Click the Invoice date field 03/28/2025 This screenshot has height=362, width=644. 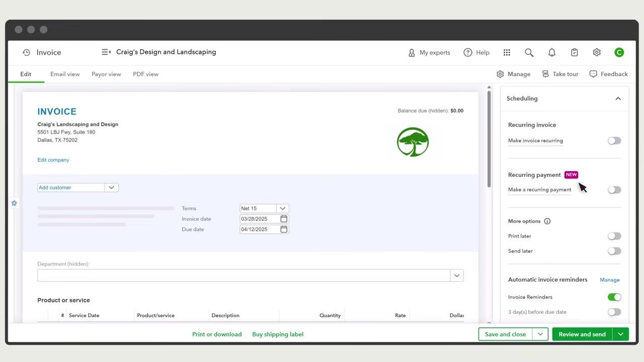[260, 219]
